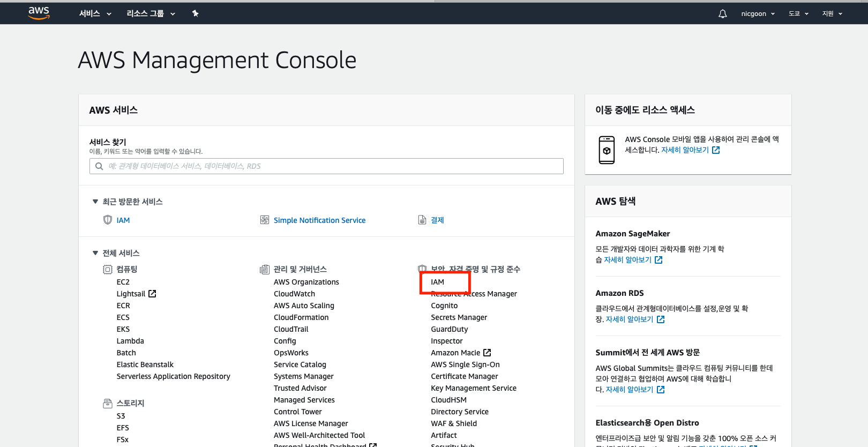Open Control Tower

[298, 412]
